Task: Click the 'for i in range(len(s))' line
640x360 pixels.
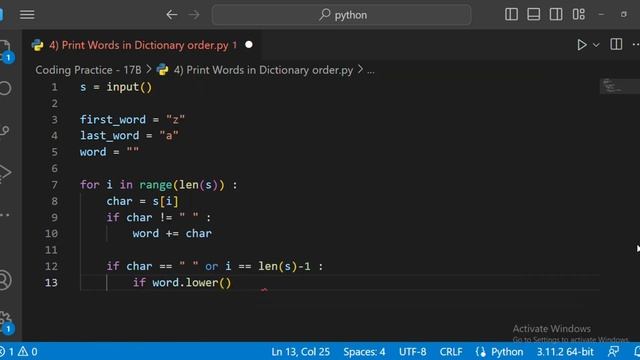Action: (158, 185)
